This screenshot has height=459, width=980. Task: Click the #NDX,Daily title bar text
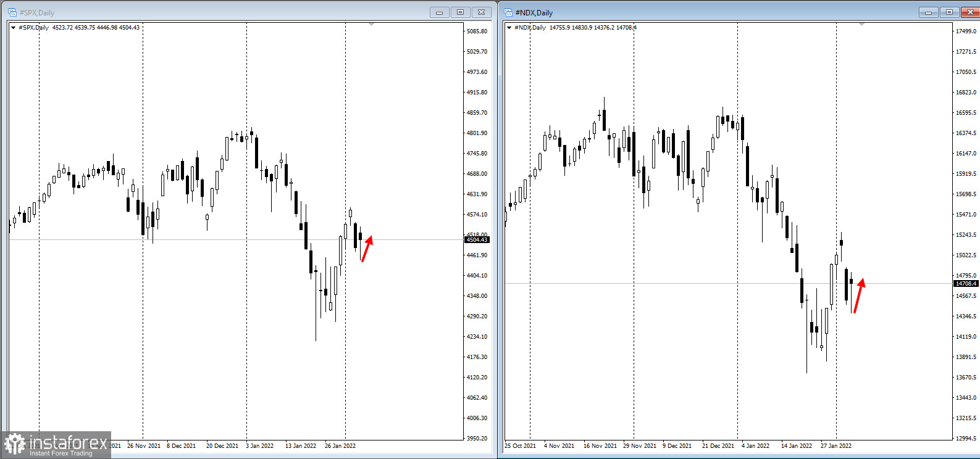coord(534,12)
